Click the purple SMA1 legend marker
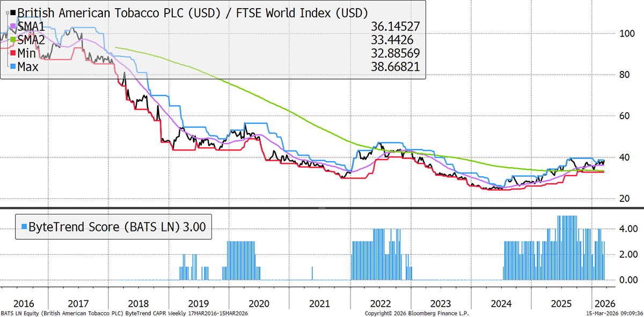 (13, 26)
